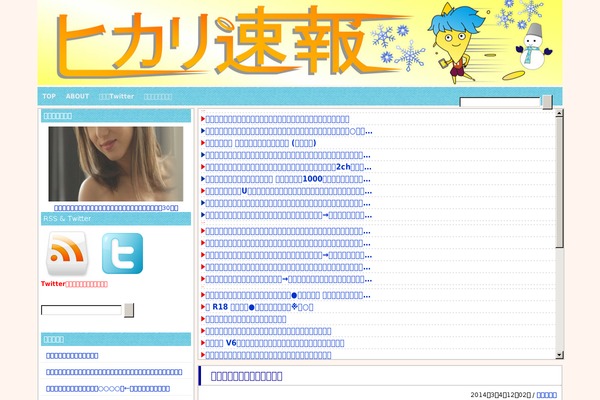
Task: Open the headline containing "R18"
Action: [259, 307]
